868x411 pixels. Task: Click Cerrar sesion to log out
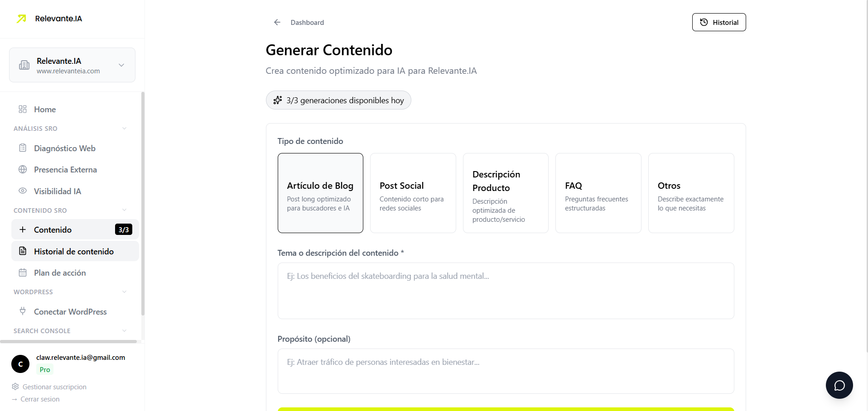(x=40, y=399)
